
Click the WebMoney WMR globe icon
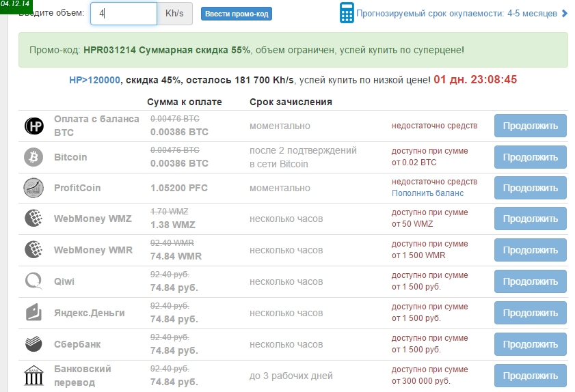coord(34,250)
